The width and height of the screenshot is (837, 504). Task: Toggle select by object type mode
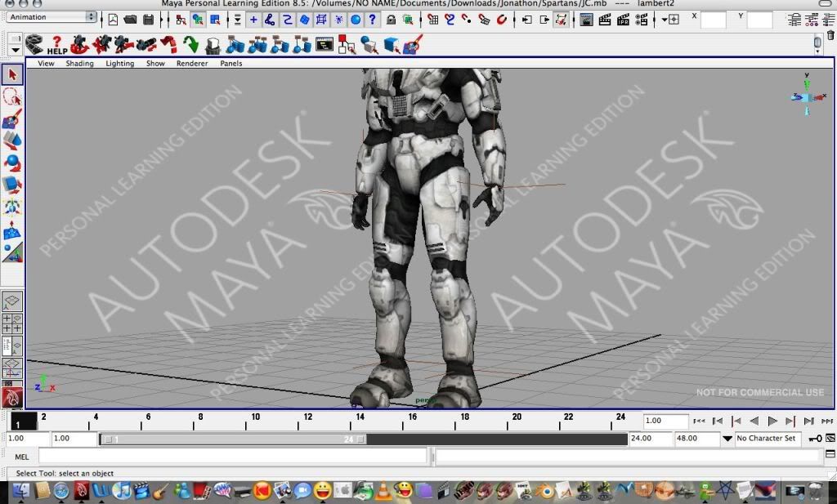pos(198,20)
